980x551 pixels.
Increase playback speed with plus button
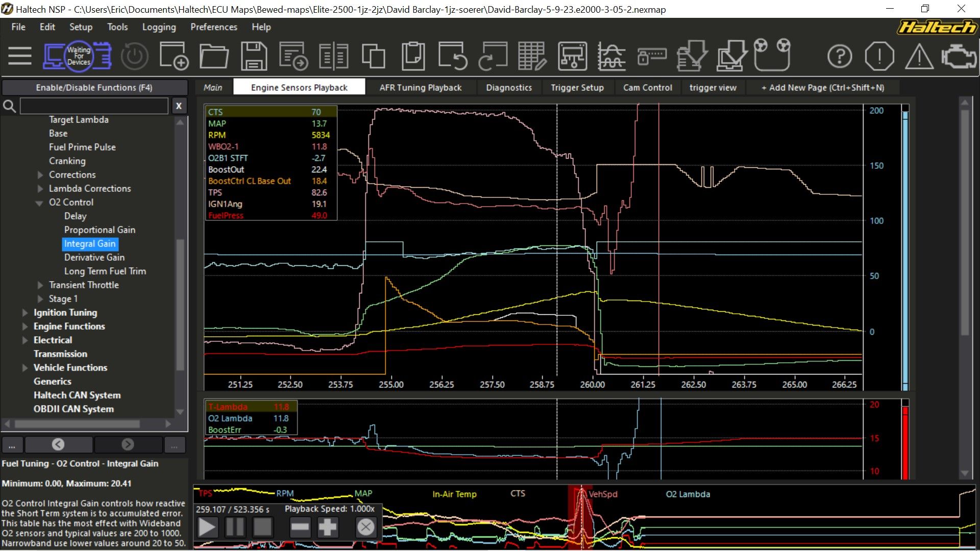327,527
